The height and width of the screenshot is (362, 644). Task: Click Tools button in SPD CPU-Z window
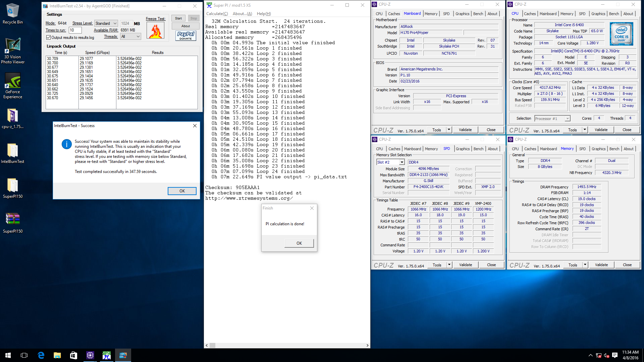coord(437,265)
